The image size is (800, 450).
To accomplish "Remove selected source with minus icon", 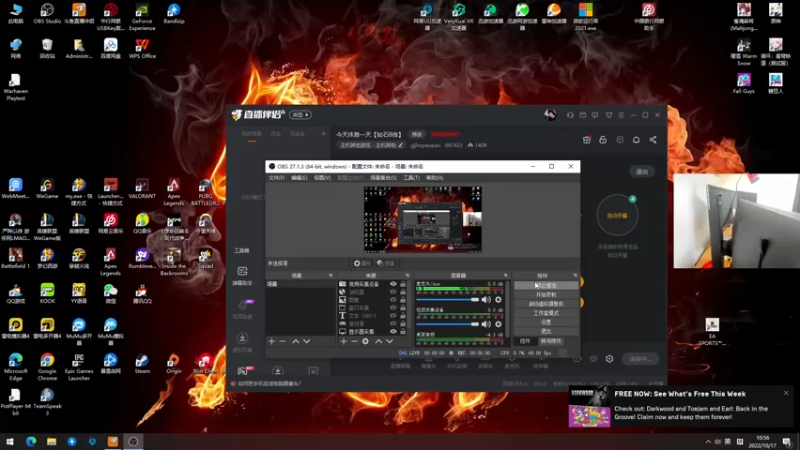I will click(x=354, y=341).
